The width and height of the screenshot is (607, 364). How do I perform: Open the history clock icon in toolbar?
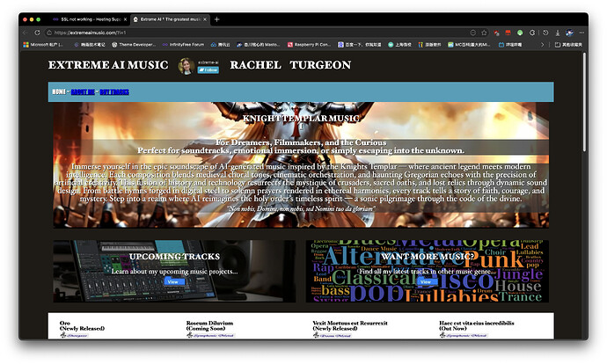click(545, 33)
